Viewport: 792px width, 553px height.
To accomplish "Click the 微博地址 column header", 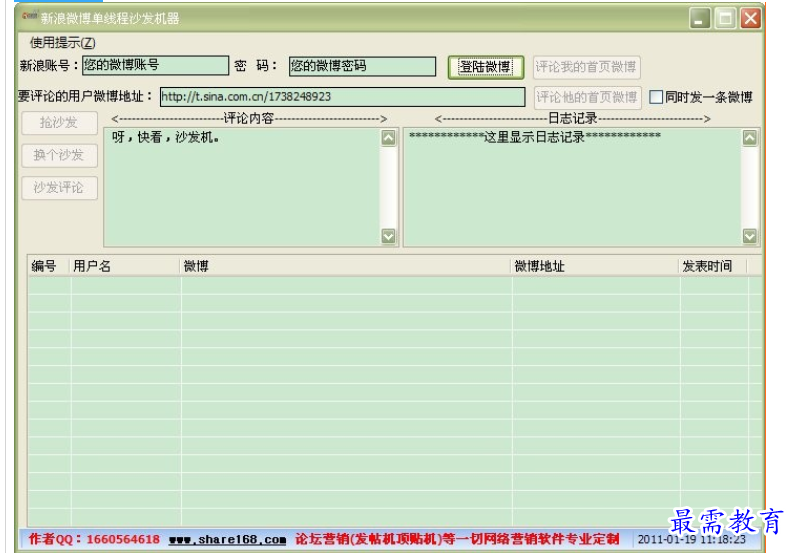I will point(595,266).
